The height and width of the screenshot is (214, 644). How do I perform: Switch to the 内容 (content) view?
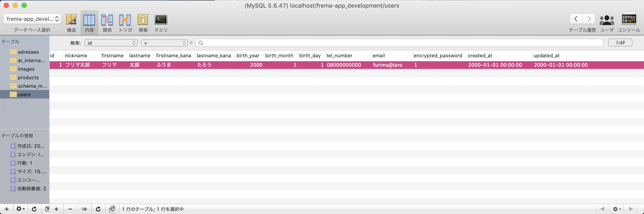pos(89,23)
